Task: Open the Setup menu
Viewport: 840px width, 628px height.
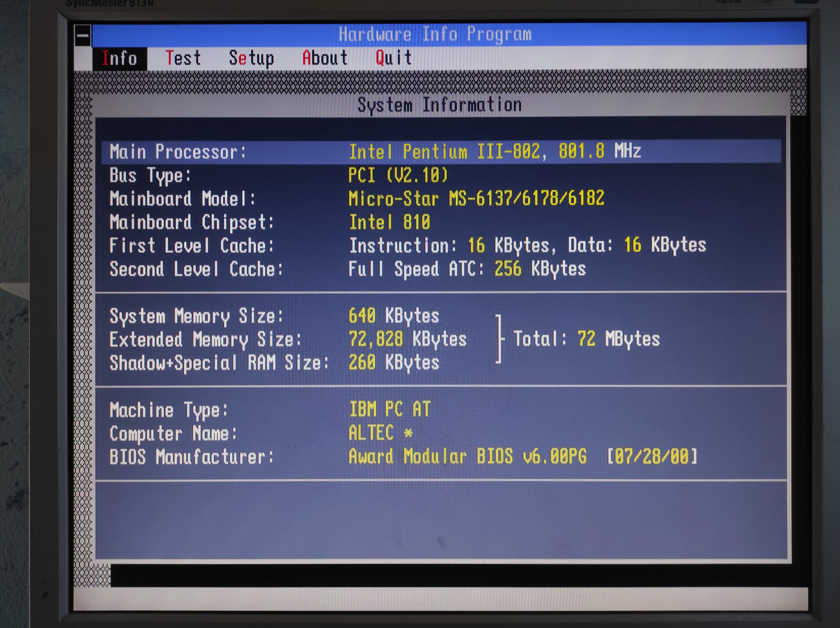Action: click(251, 59)
